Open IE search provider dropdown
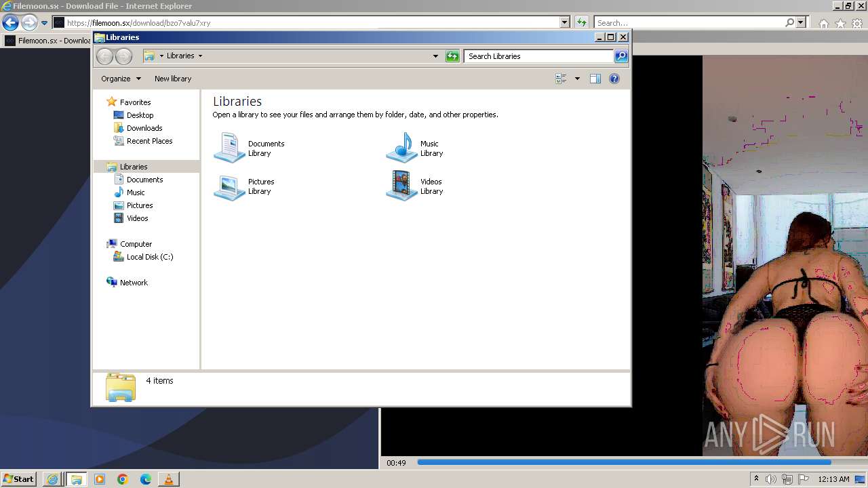The image size is (868, 488). click(x=801, y=22)
